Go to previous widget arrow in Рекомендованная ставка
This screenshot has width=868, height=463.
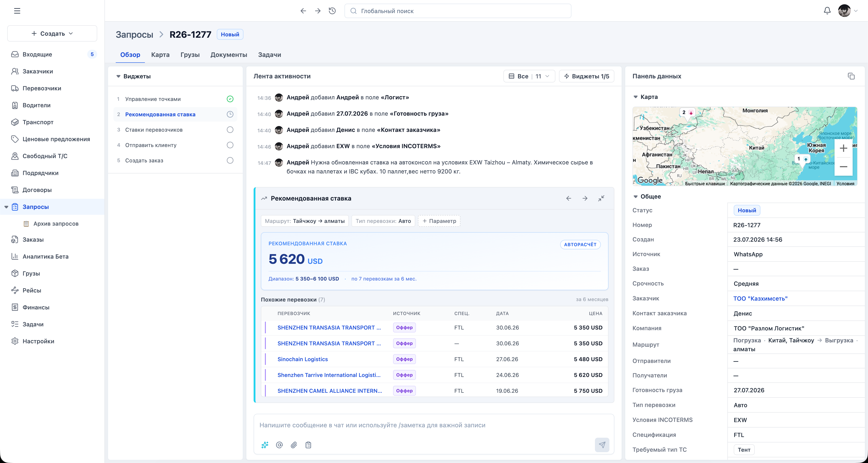[569, 198]
